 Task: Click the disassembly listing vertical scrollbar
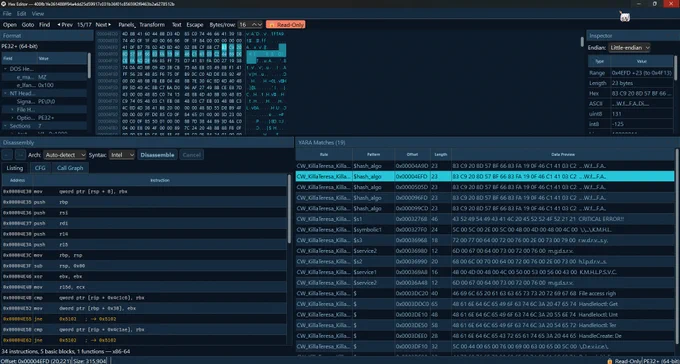coord(289,208)
